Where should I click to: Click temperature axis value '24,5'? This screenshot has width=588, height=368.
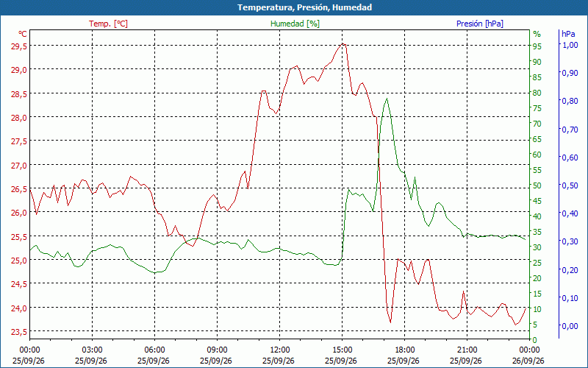click(x=19, y=284)
